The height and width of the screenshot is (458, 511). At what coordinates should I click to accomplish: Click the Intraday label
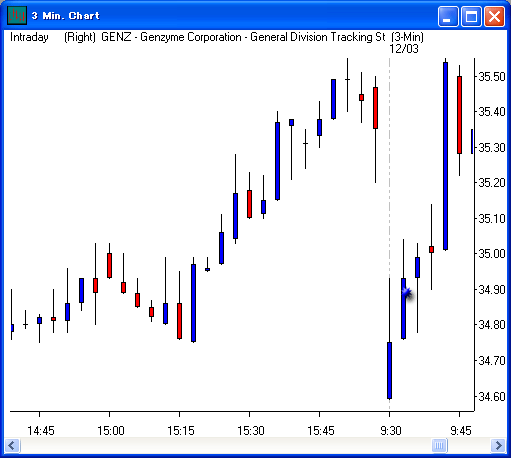pos(29,37)
